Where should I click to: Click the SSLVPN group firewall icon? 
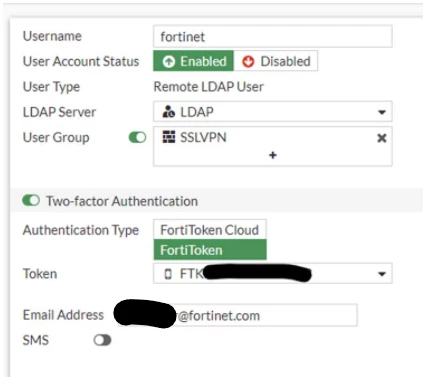pyautogui.click(x=168, y=137)
